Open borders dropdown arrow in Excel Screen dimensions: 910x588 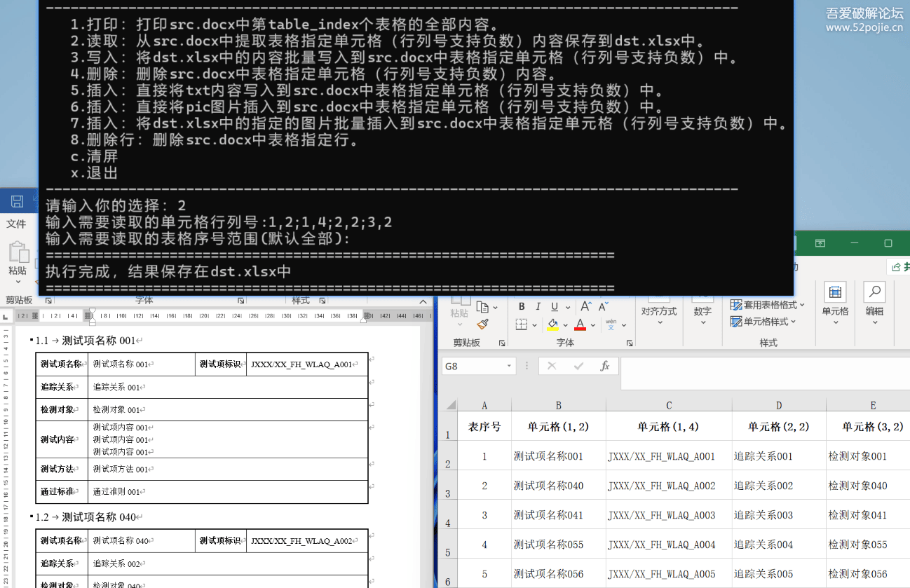coord(534,325)
